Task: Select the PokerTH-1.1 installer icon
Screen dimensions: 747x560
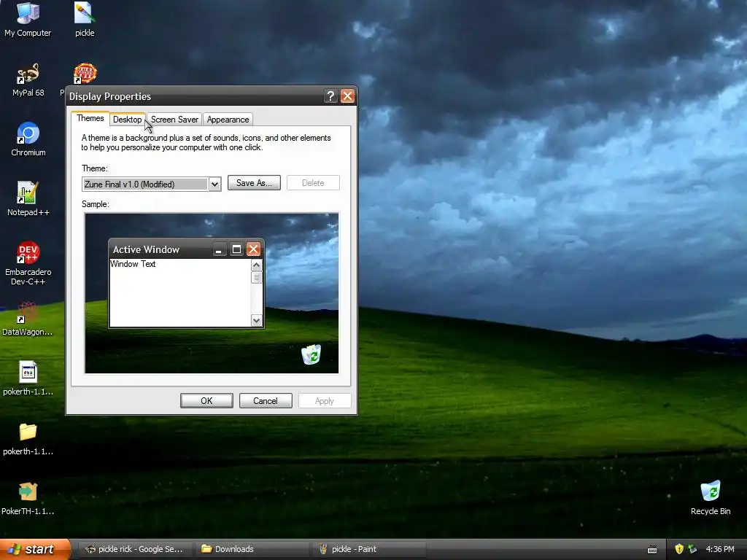Action: pos(28,498)
